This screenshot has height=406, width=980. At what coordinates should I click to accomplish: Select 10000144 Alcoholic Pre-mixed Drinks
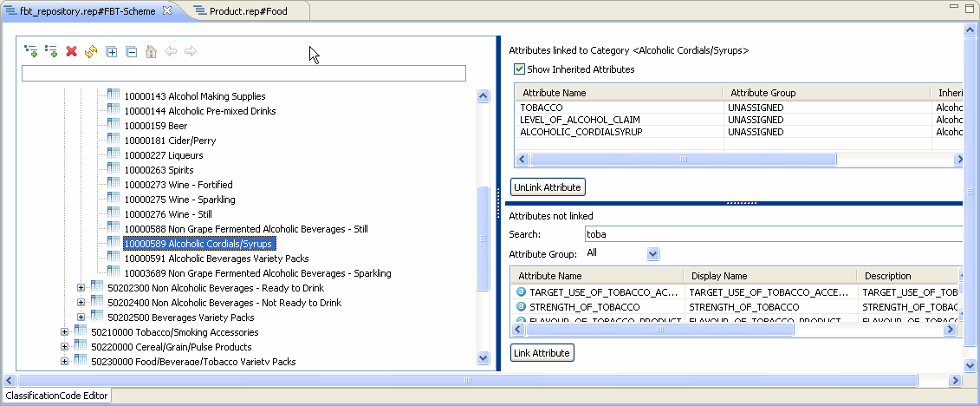(x=200, y=111)
